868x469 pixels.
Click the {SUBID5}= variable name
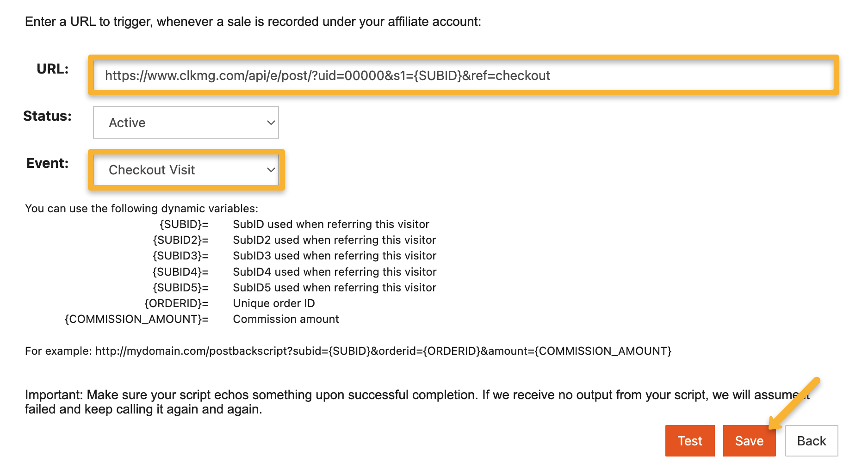pyautogui.click(x=180, y=288)
